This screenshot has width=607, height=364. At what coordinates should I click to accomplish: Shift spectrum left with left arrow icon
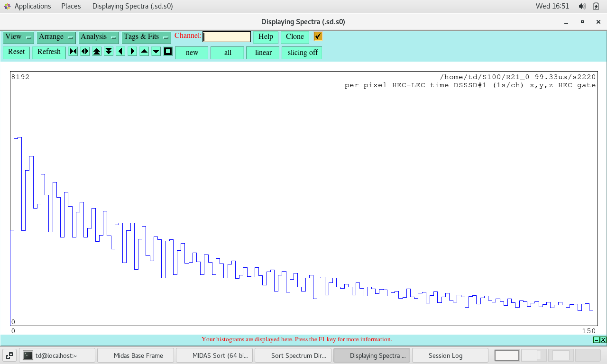[x=120, y=52]
